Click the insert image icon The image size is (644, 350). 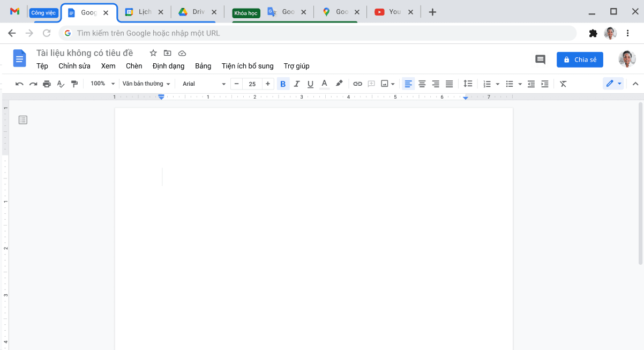[385, 84]
